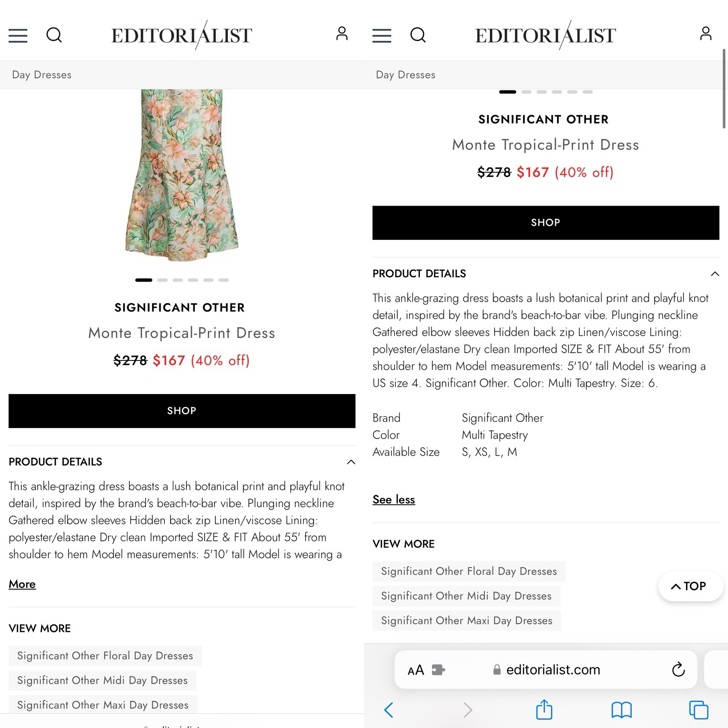Open Safari bookmarks book icon
The image size is (728, 728).
click(x=622, y=710)
